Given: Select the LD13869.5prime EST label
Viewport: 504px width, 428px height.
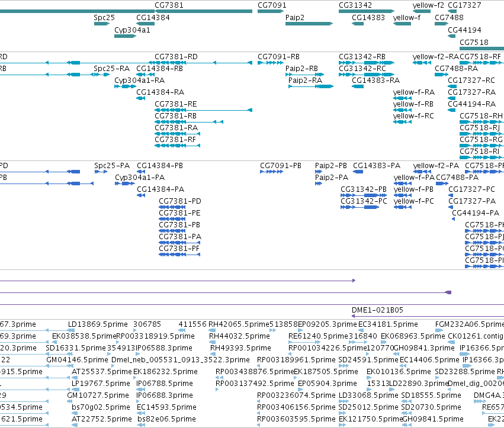Looking at the screenshot, I should [x=98, y=324].
